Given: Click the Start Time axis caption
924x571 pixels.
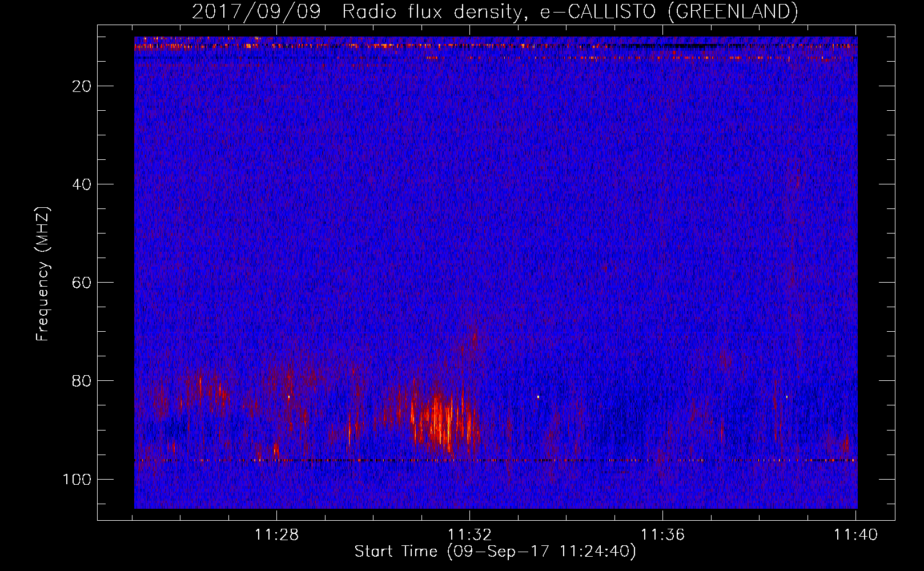Looking at the screenshot, I should tap(495, 552).
